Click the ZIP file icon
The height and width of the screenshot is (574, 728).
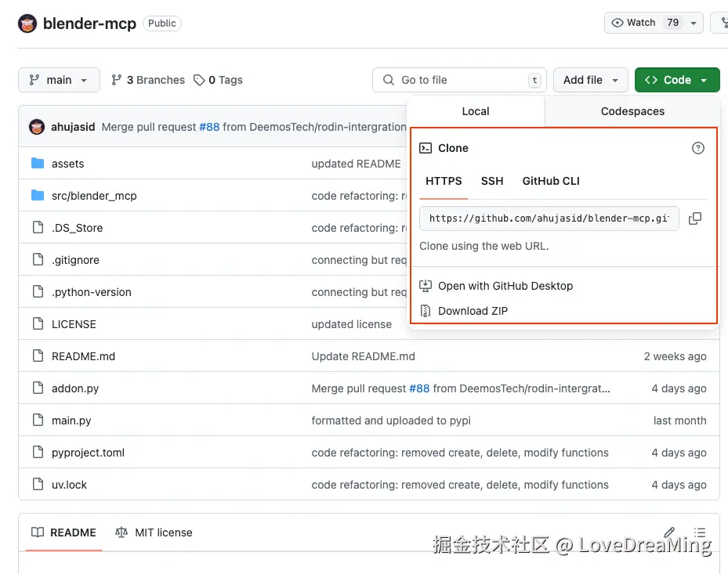(426, 310)
